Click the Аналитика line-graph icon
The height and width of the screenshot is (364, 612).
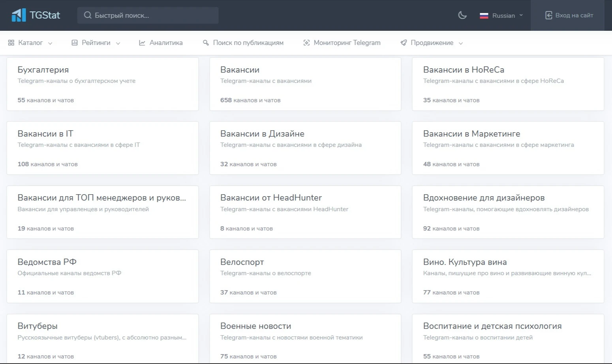142,43
